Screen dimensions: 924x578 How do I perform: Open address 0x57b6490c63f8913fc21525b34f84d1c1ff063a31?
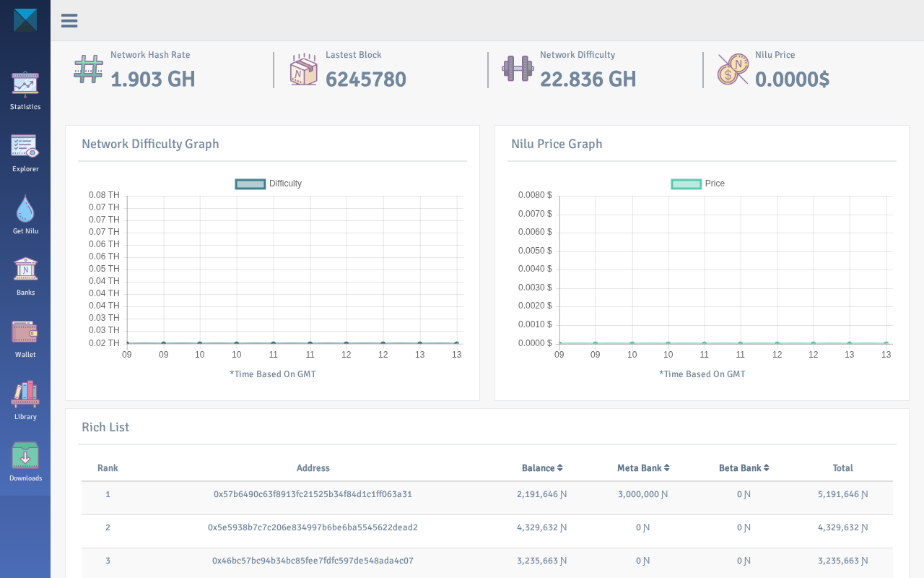pos(313,494)
